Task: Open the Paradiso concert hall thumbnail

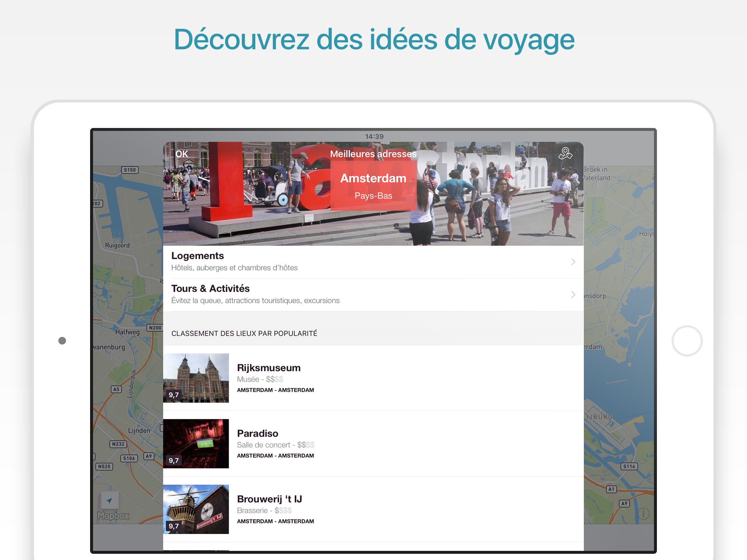Action: [196, 443]
